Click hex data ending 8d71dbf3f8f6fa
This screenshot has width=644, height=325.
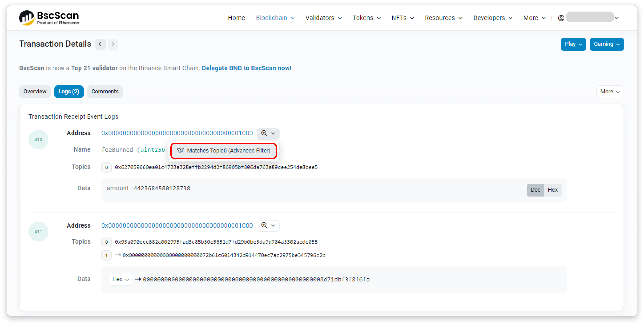[x=256, y=279]
